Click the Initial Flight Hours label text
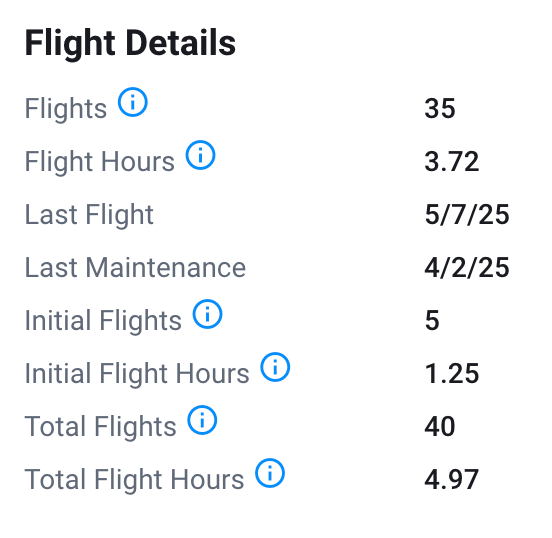This screenshot has width=552, height=538. click(x=137, y=374)
